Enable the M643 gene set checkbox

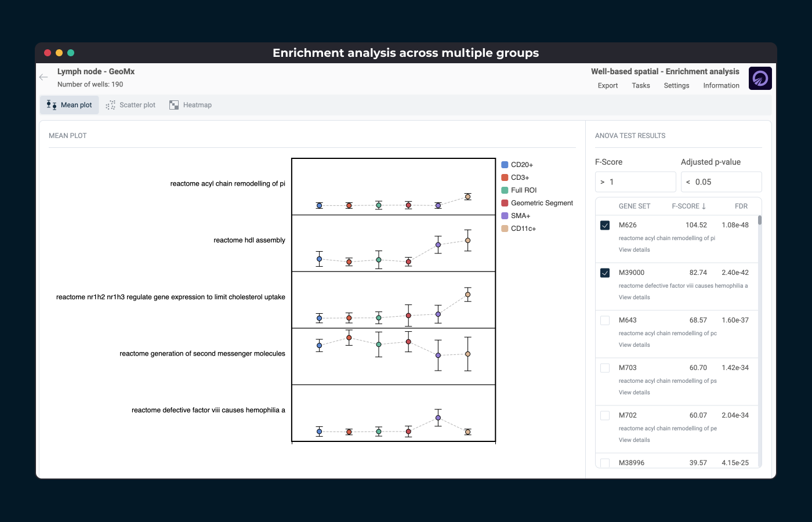tap(605, 320)
